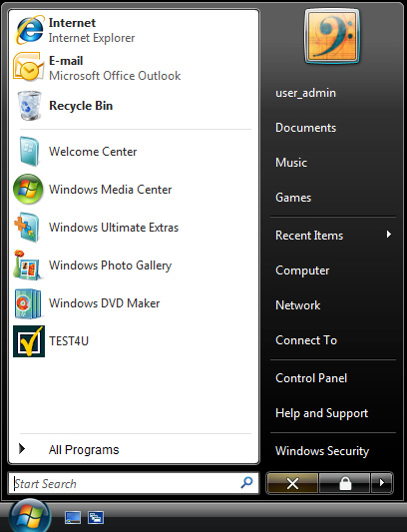Click the user account picture
This screenshot has height=532, width=407.
click(332, 36)
